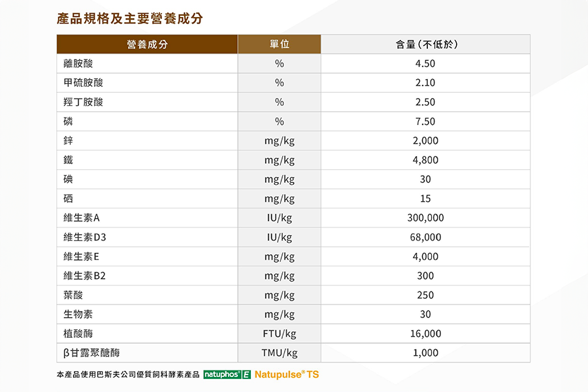Screen dimensions: 588x392
Task: Click the Natupulse TS orange logo
Action: (x=287, y=375)
